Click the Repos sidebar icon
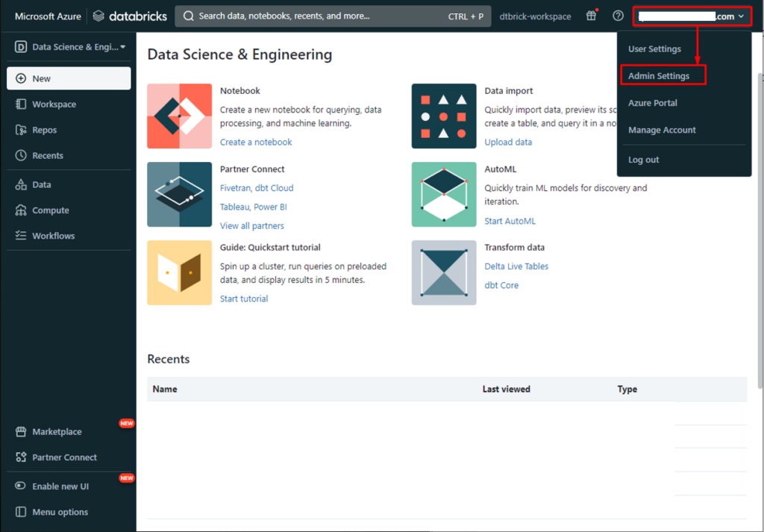Screen dimensions: 764x532 tap(21, 130)
